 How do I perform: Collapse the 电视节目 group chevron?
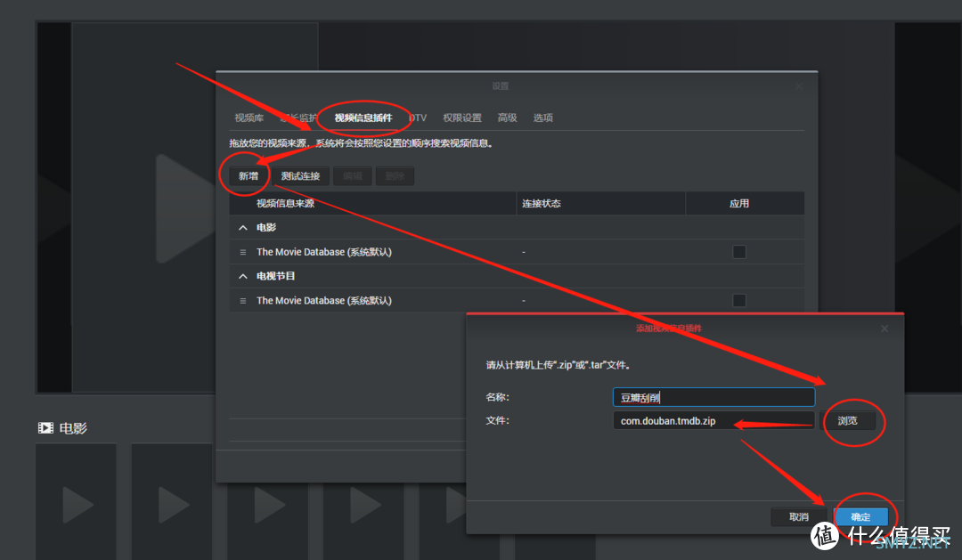[x=243, y=276]
